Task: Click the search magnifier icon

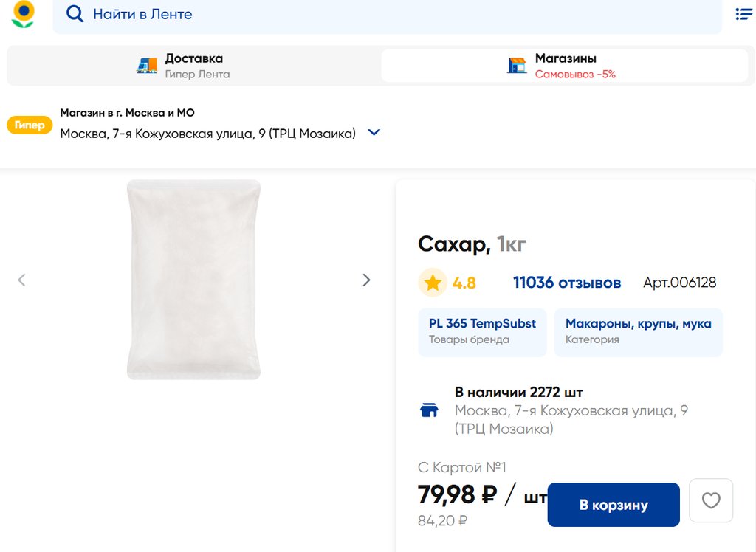Action: click(x=75, y=14)
